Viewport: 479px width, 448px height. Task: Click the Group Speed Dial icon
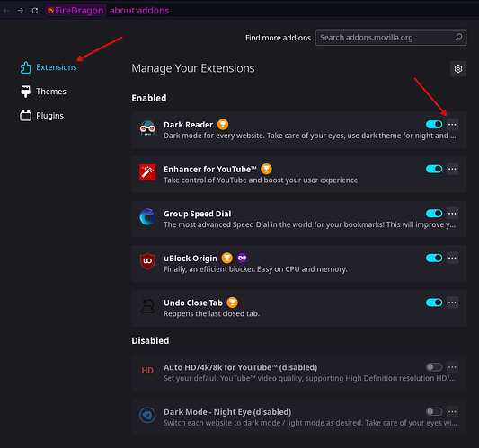click(x=147, y=217)
